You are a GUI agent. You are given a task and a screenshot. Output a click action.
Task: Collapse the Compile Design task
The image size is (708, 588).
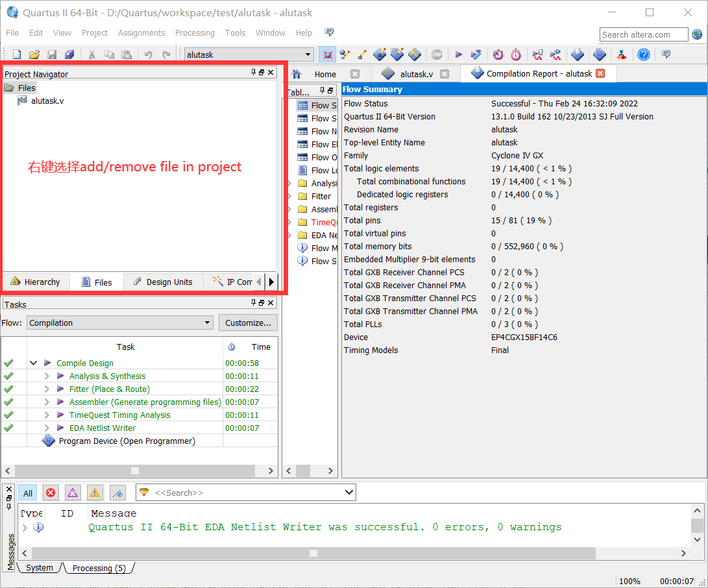pos(33,363)
